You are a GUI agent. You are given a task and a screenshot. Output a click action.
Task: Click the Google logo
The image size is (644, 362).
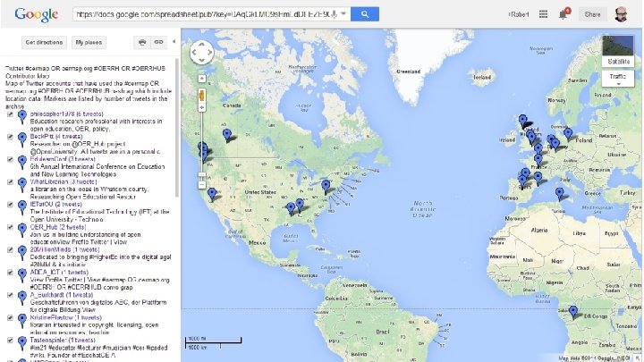pyautogui.click(x=36, y=14)
